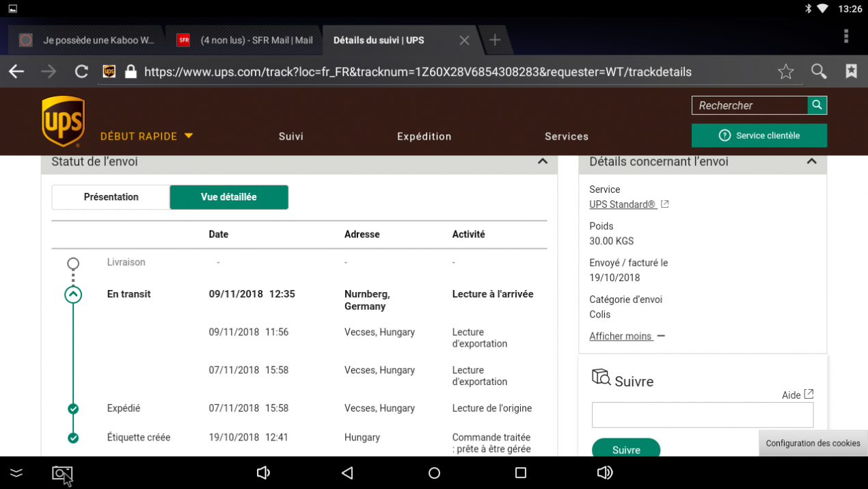Viewport: 868px width, 489px height.
Task: Tap the screenshot capture icon in navigation bar
Action: (62, 473)
